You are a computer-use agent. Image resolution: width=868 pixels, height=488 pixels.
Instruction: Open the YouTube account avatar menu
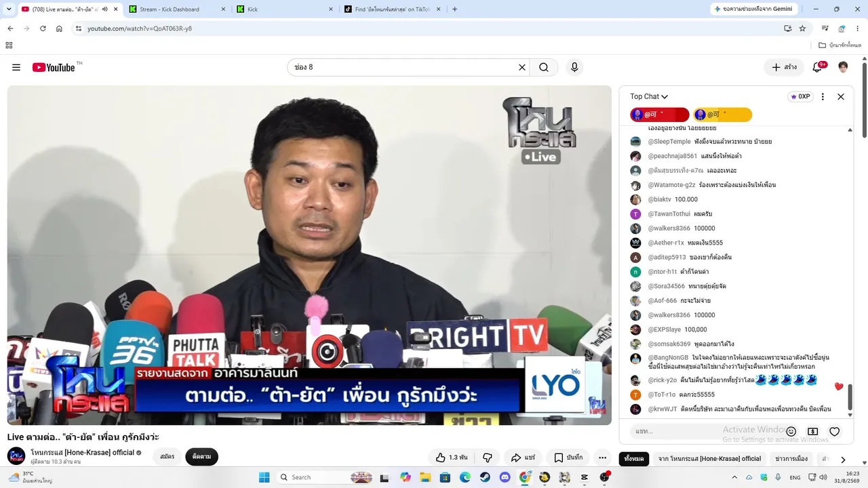843,67
